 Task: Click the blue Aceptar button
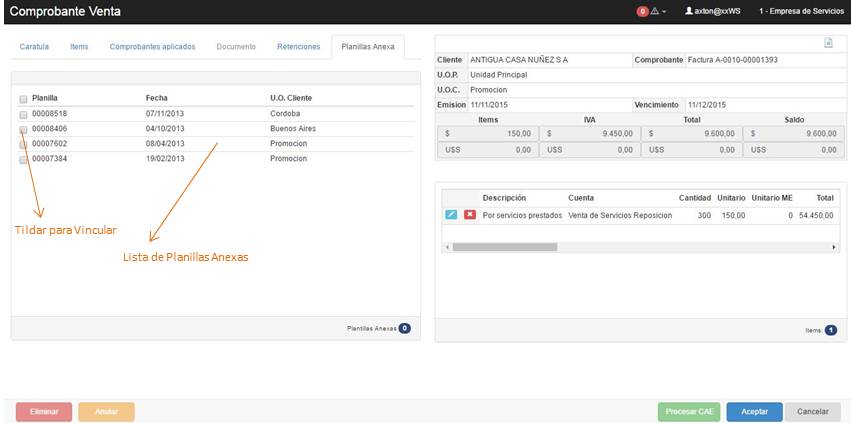tap(754, 412)
